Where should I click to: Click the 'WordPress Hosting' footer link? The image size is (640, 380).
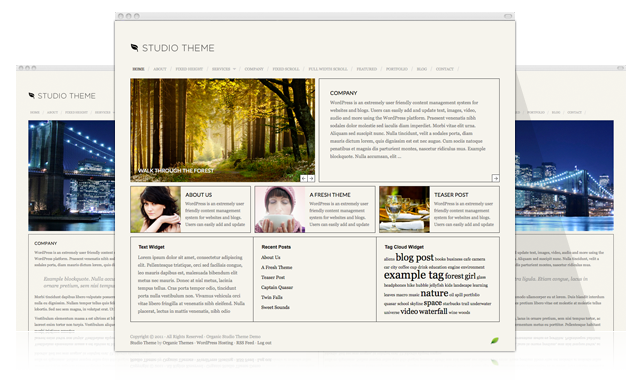[215, 343]
